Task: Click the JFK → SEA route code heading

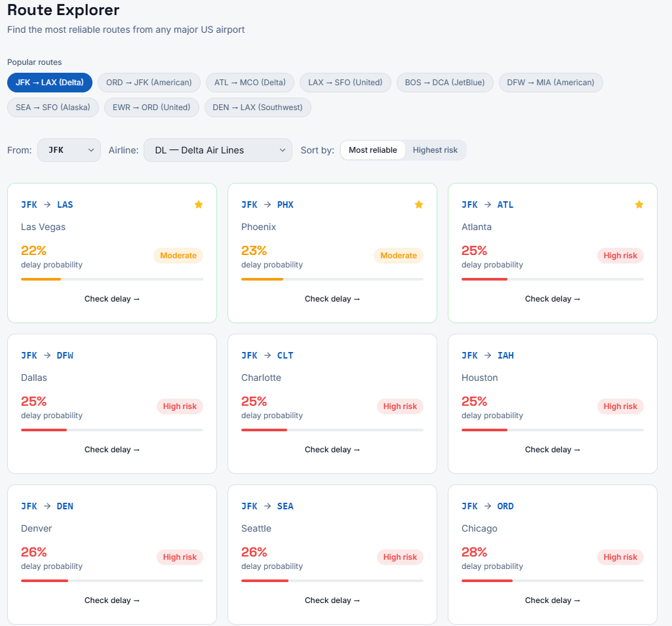Action: pyautogui.click(x=267, y=506)
